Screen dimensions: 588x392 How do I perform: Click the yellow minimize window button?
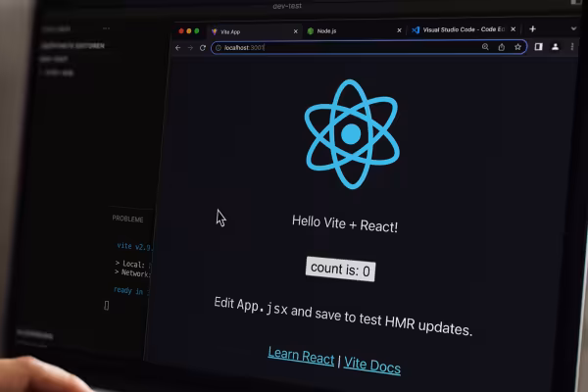pos(189,31)
